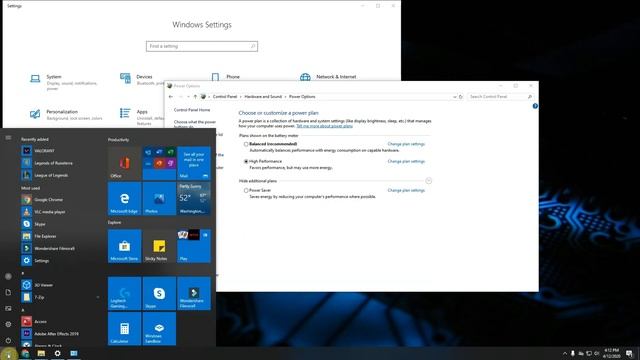Click Hardware and Sound breadcrumb

pyautogui.click(x=263, y=97)
